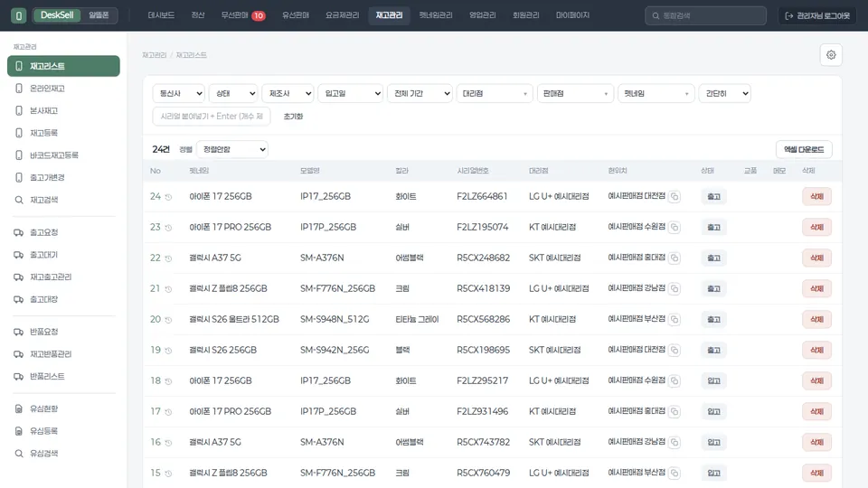Image resolution: width=868 pixels, height=488 pixels.
Task: Click the phone icon beside 온라인재고 in sidebar
Action: tap(19, 89)
